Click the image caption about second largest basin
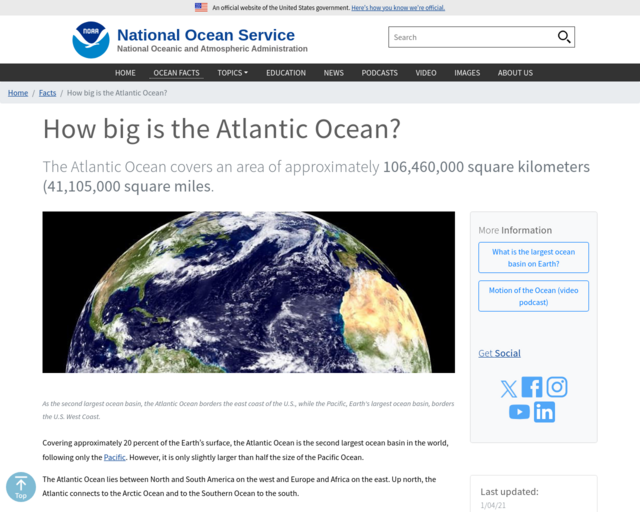The height and width of the screenshot is (512, 640). 248,410
